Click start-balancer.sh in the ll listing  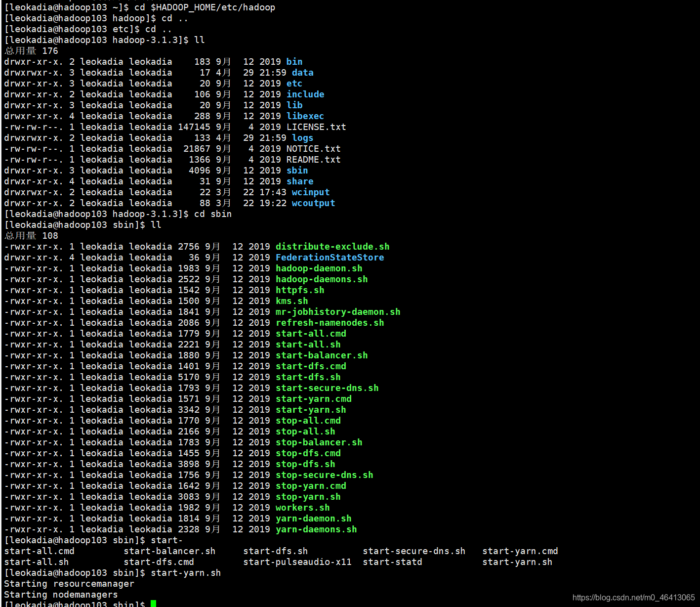point(322,355)
